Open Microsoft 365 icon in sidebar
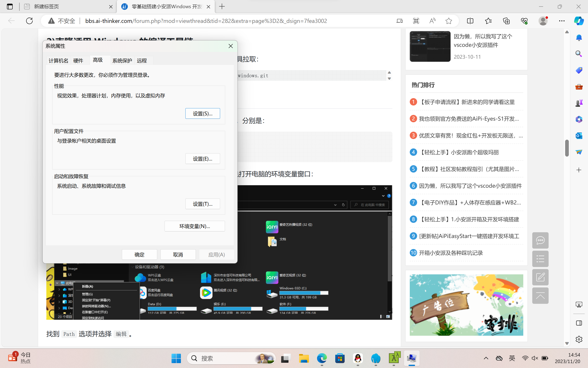The width and height of the screenshot is (588, 368). coord(579,119)
